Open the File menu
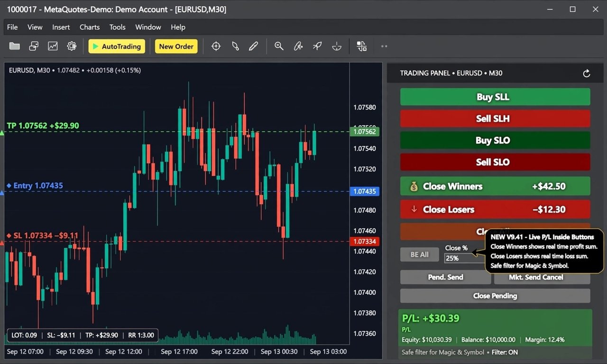This screenshot has height=364, width=607. (12, 27)
